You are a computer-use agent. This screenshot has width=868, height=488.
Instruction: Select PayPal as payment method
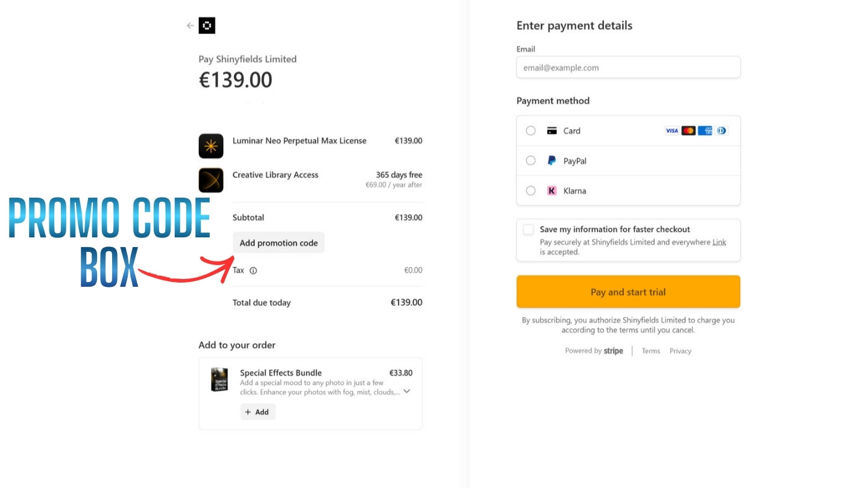(x=530, y=161)
